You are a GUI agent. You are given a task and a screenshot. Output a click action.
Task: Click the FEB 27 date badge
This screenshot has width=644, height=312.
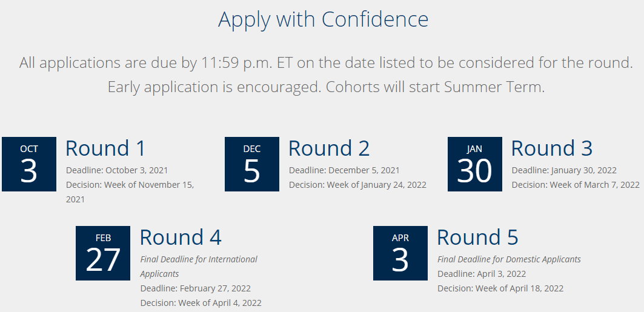point(103,253)
